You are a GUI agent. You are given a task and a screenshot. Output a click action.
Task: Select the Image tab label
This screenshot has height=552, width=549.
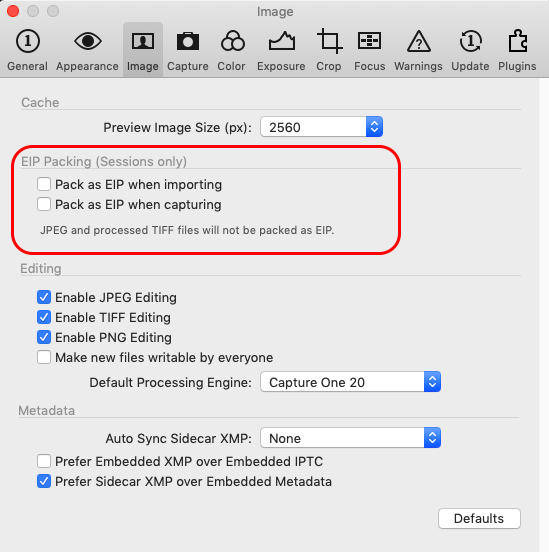point(143,66)
